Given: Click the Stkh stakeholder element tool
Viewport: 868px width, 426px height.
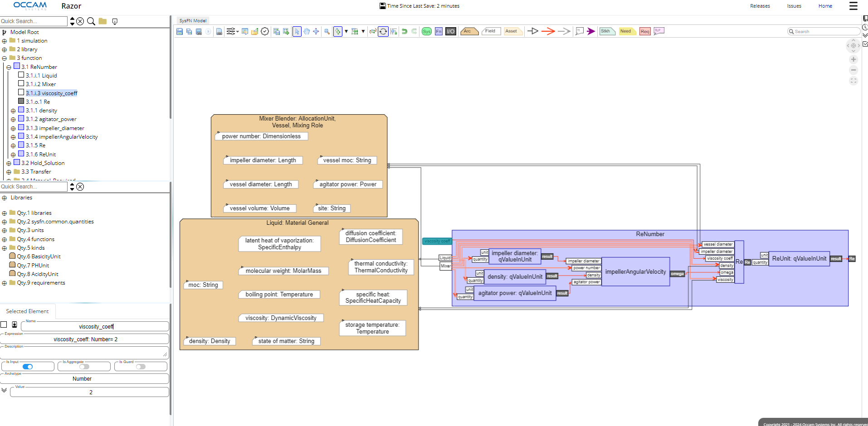Looking at the screenshot, I should tap(606, 31).
